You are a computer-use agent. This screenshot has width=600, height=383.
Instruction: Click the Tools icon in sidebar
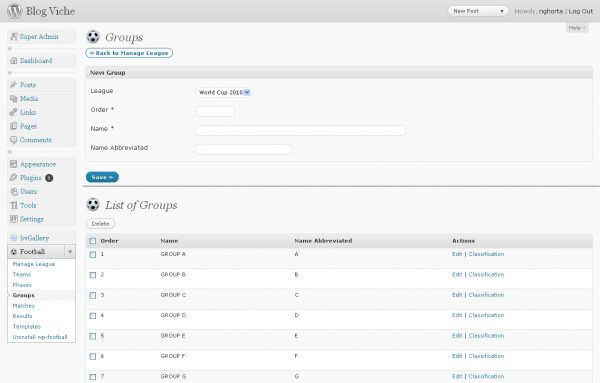(14, 205)
